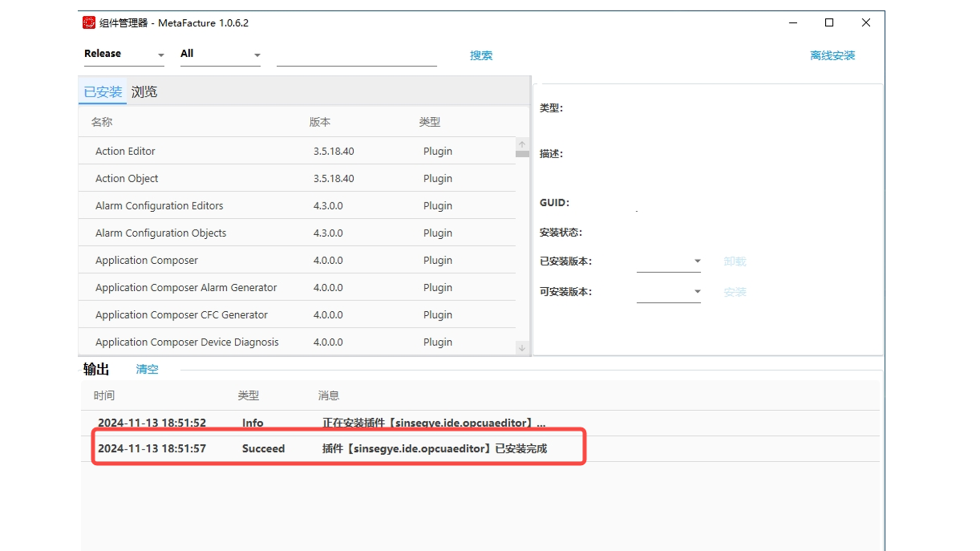Open the Release channel dropdown
Screen dimensions: 980x551
[x=124, y=54]
